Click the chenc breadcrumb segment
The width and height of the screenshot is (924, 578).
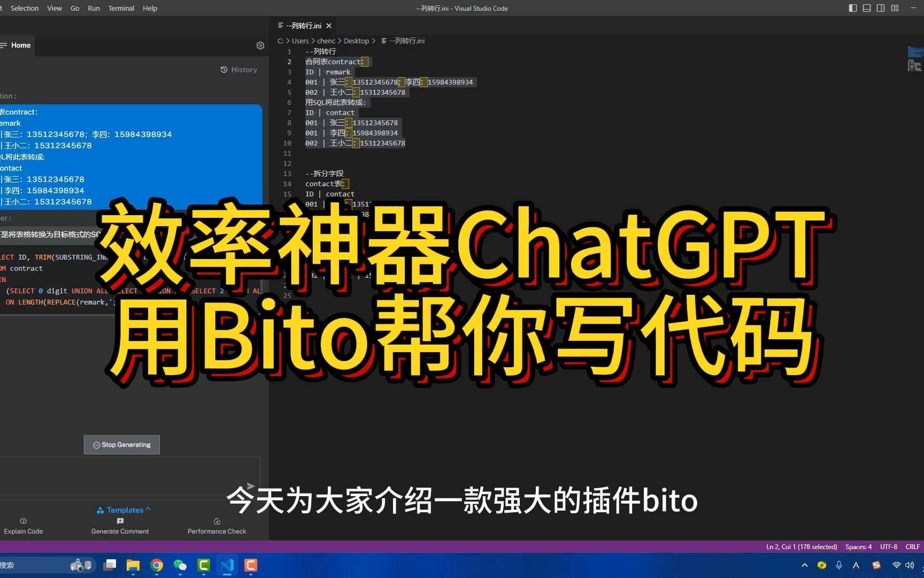(x=326, y=41)
